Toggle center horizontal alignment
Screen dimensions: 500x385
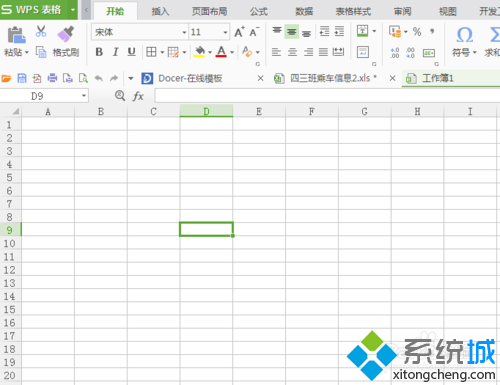pyautogui.click(x=292, y=52)
